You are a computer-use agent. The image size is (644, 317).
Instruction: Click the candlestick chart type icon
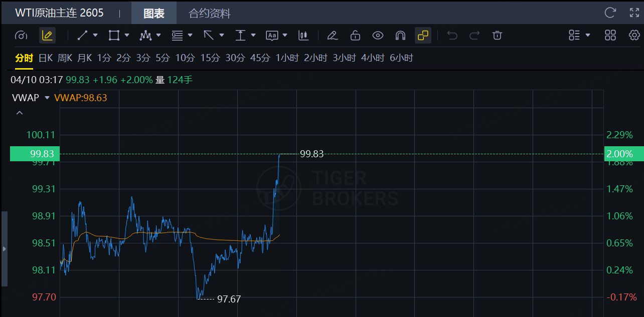pyautogui.click(x=303, y=36)
